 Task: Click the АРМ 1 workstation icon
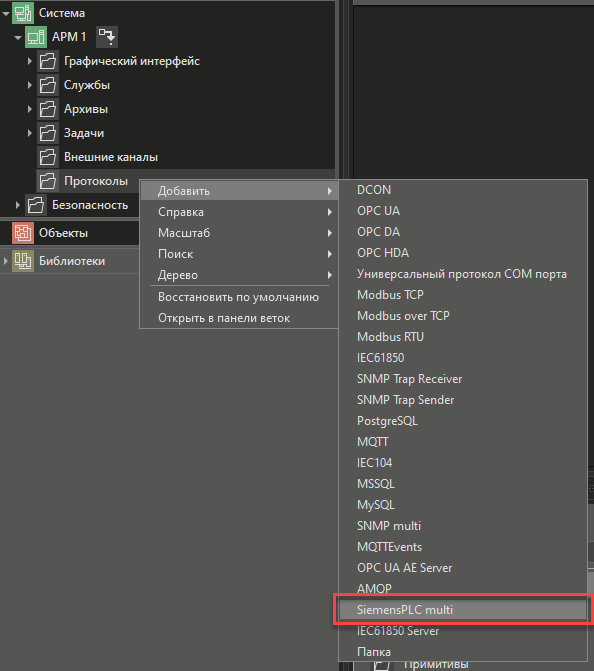[36, 37]
